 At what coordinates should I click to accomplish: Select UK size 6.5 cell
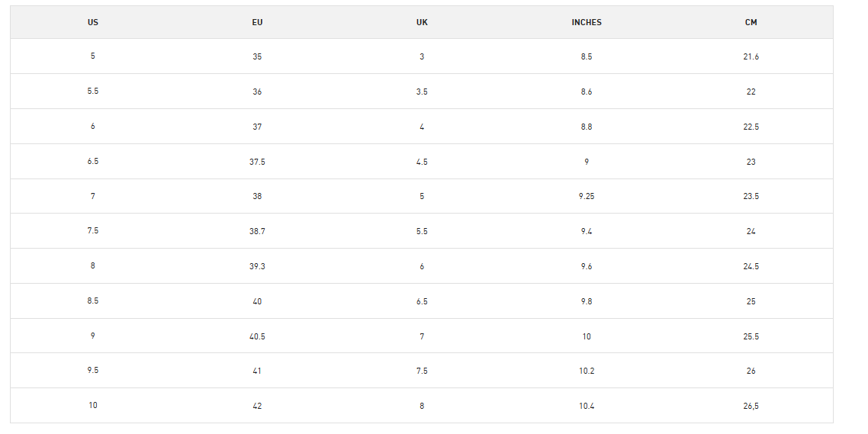click(422, 302)
